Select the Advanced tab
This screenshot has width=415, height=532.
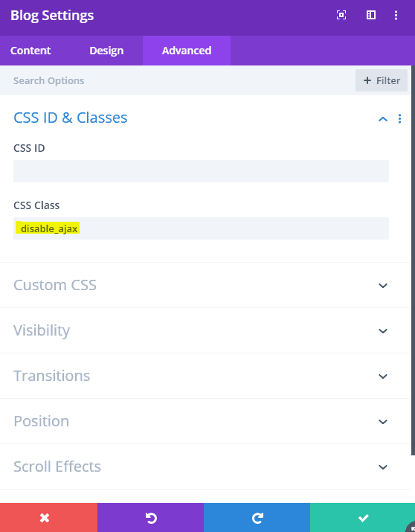tap(187, 51)
